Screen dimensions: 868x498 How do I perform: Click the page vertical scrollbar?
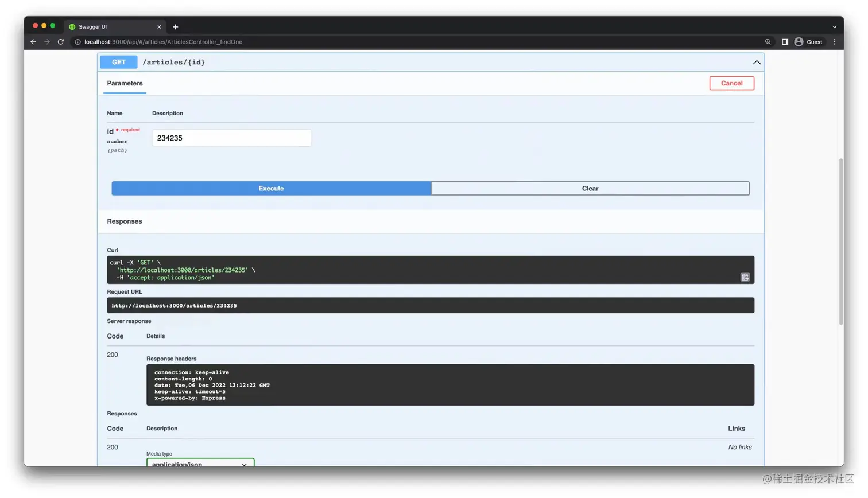tap(841, 241)
